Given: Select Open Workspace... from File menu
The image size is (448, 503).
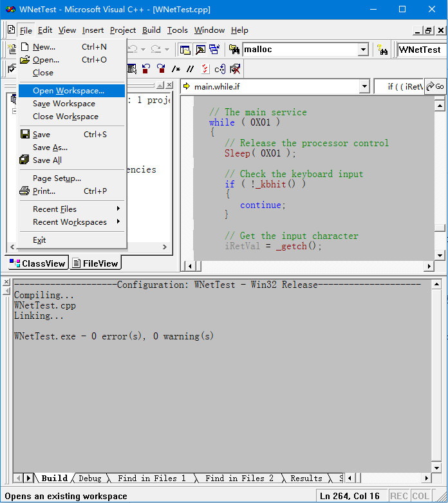Looking at the screenshot, I should (x=68, y=91).
